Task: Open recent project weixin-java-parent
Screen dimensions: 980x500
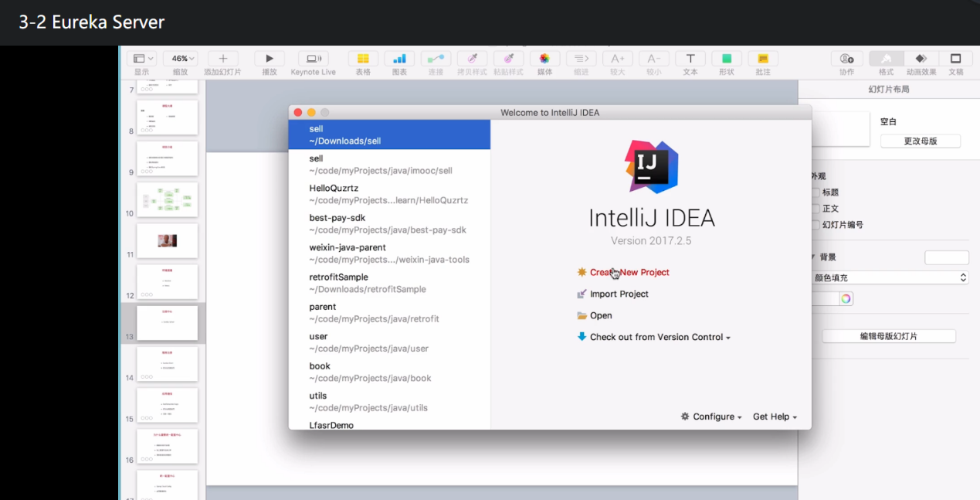Action: point(389,253)
